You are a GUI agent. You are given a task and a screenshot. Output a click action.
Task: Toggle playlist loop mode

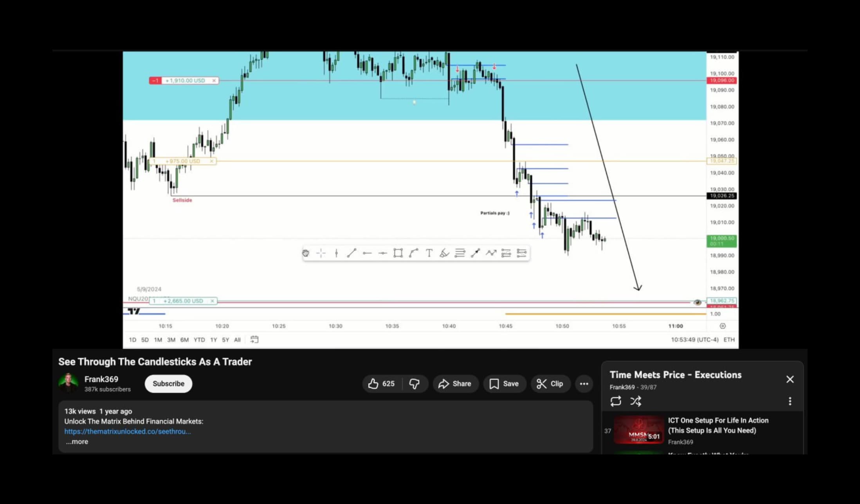click(x=615, y=401)
